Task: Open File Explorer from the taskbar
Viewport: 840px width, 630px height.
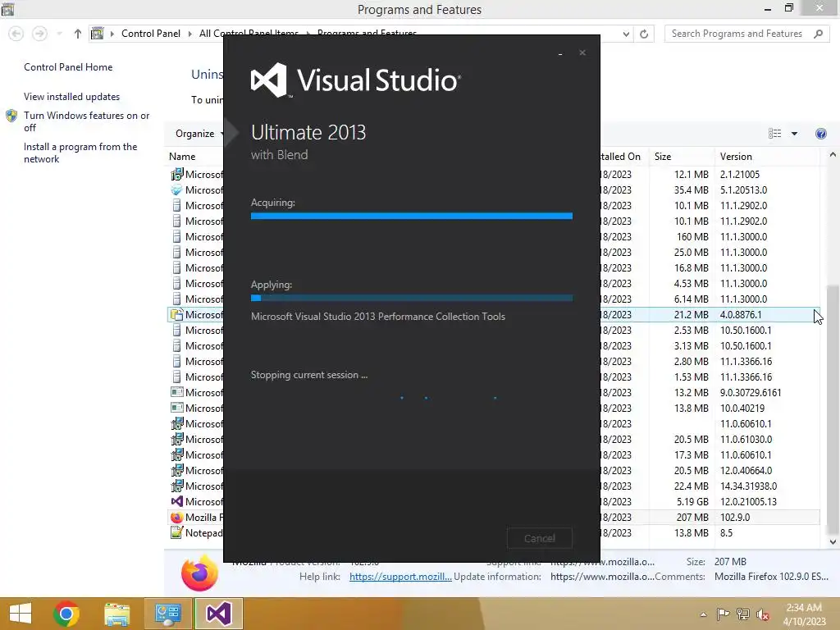Action: 116,614
